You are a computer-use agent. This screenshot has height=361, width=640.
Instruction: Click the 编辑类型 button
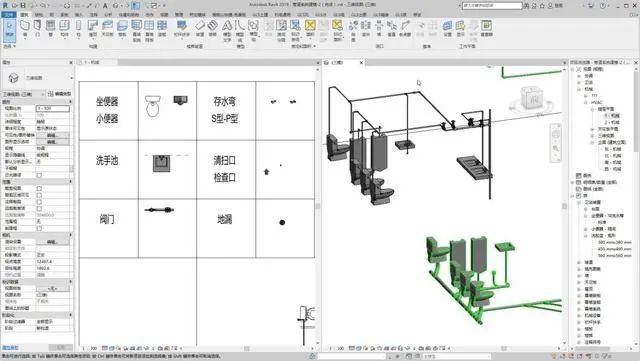point(60,94)
